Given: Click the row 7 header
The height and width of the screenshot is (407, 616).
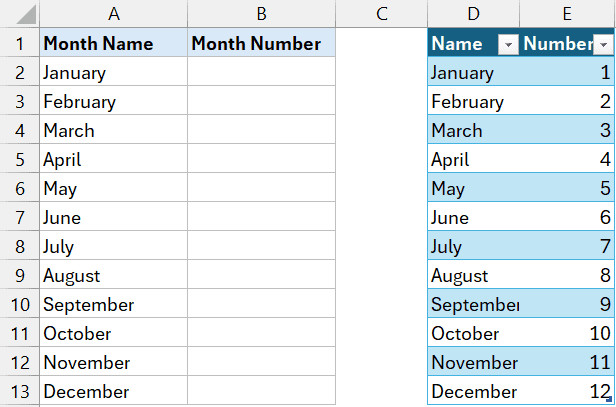Looking at the screenshot, I should pos(20,217).
